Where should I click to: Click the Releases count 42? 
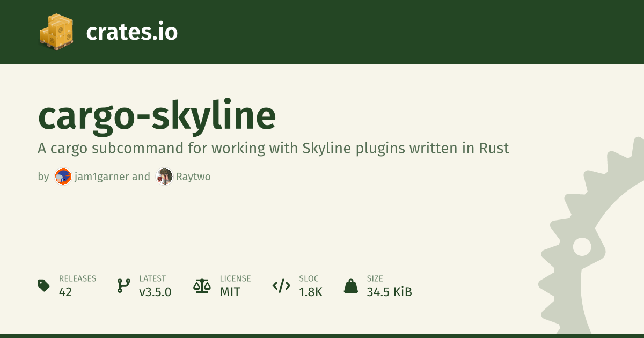(65, 292)
